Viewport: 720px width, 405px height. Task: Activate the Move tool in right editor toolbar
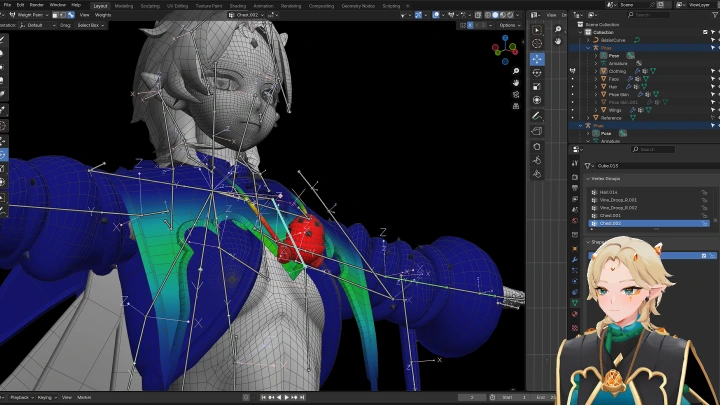point(537,59)
